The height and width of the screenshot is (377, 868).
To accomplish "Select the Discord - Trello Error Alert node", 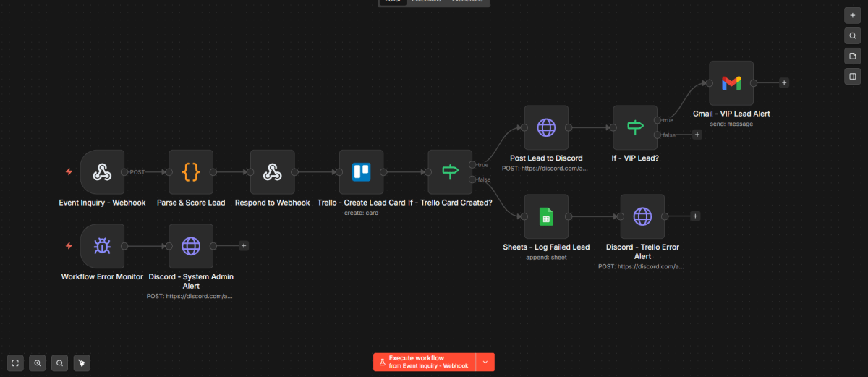I will click(x=642, y=216).
